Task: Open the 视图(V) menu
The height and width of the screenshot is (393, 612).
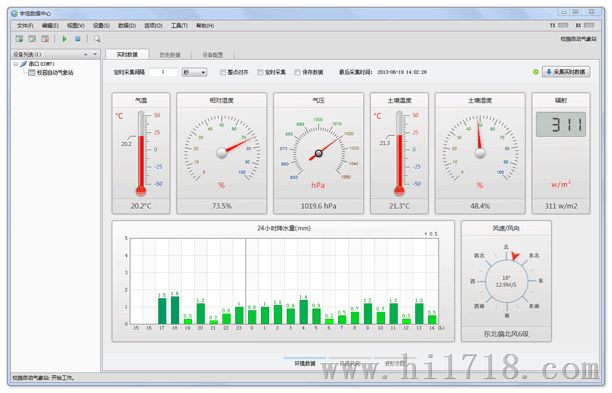Action: click(76, 25)
